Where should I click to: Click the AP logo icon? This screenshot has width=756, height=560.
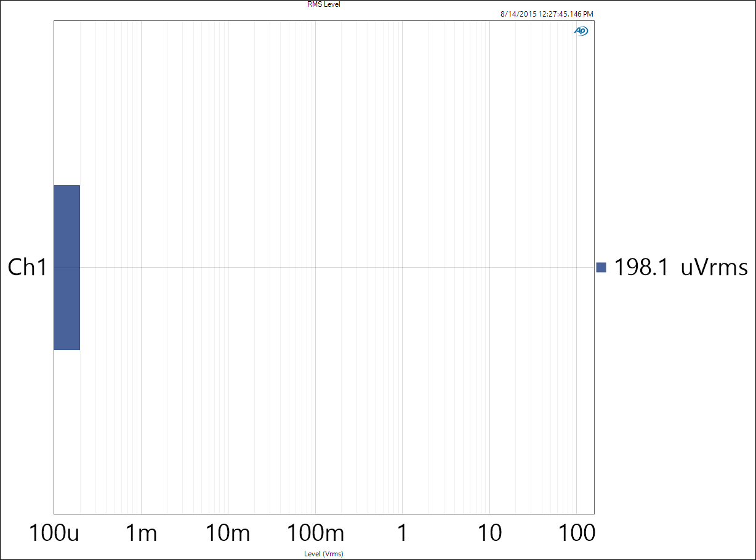[581, 31]
